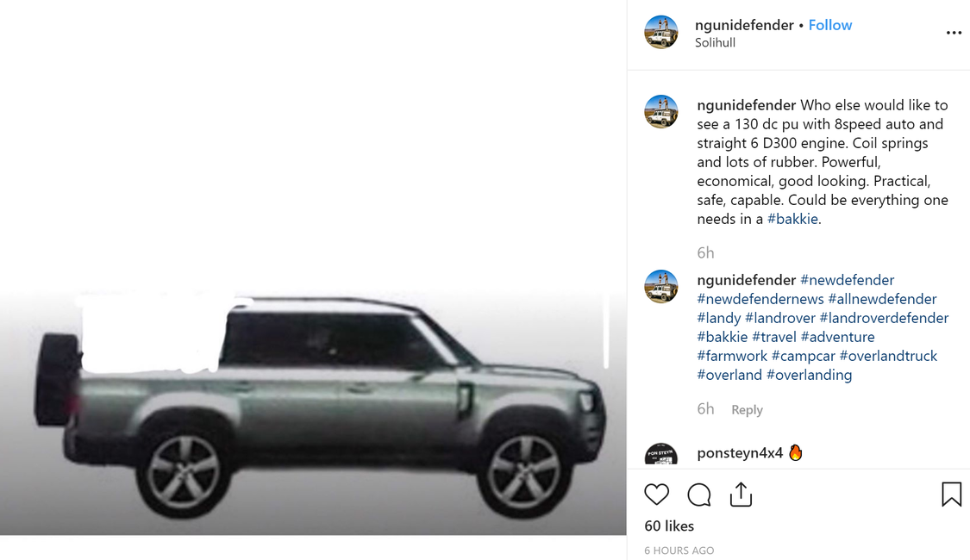Screen dimensions: 970x560
Task: Open the Solihull location link
Action: pos(715,43)
